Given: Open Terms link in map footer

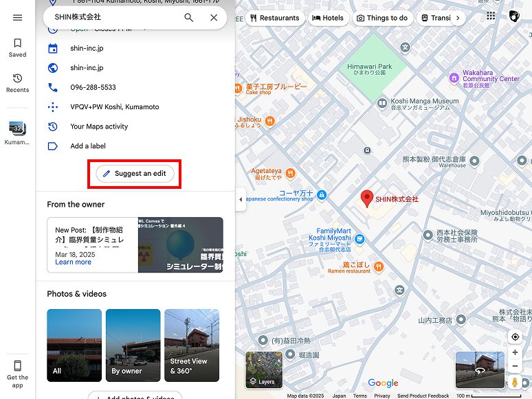Looking at the screenshot, I should [360, 396].
